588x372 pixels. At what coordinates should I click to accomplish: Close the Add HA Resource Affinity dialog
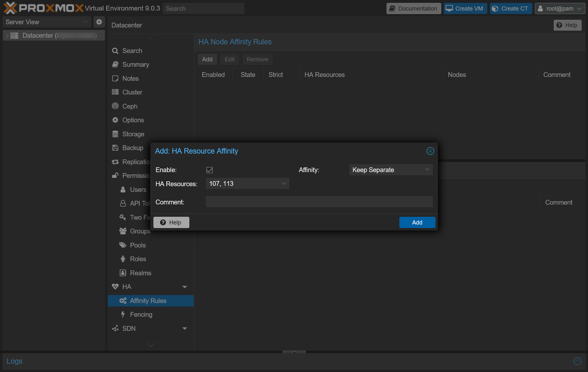coord(430,151)
